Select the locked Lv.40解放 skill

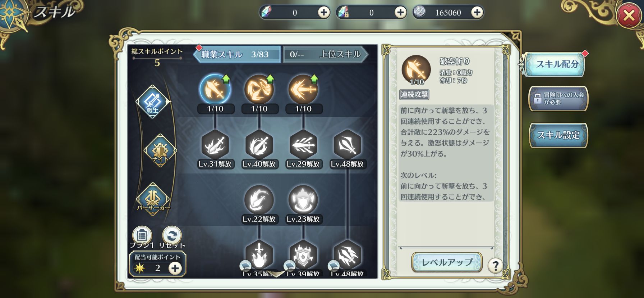coord(259,145)
